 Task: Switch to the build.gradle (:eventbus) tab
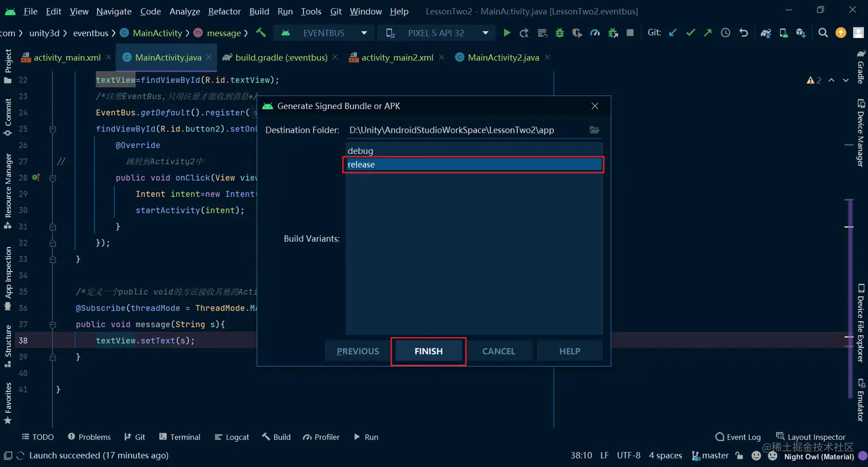click(281, 57)
